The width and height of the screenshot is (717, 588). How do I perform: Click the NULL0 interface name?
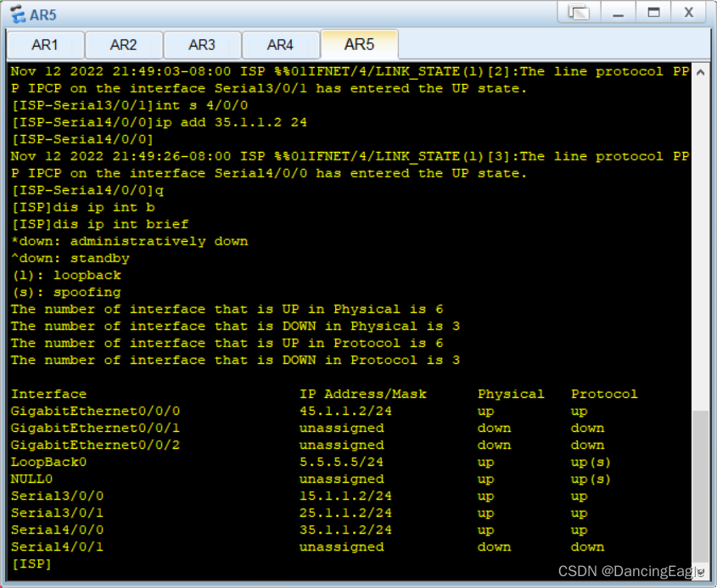tap(31, 479)
